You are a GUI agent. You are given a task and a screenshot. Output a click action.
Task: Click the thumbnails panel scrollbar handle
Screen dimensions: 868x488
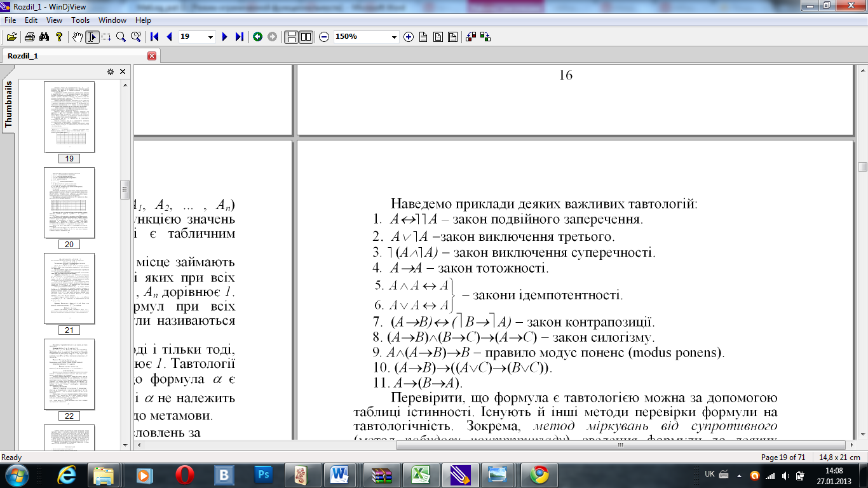pyautogui.click(x=125, y=189)
